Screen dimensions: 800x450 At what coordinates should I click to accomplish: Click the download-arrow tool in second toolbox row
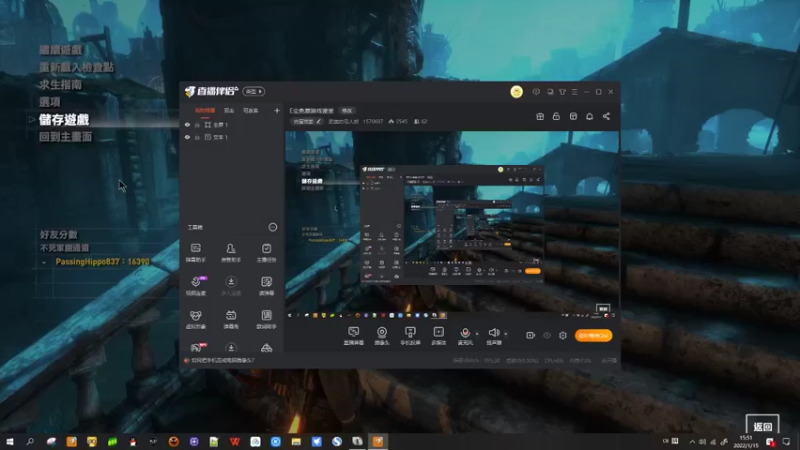(x=231, y=285)
